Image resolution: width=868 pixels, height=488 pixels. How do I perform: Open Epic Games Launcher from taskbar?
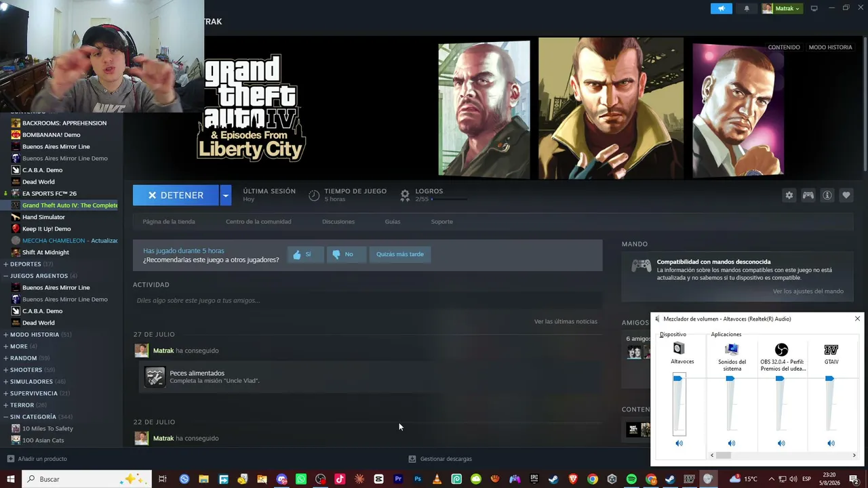tap(534, 479)
